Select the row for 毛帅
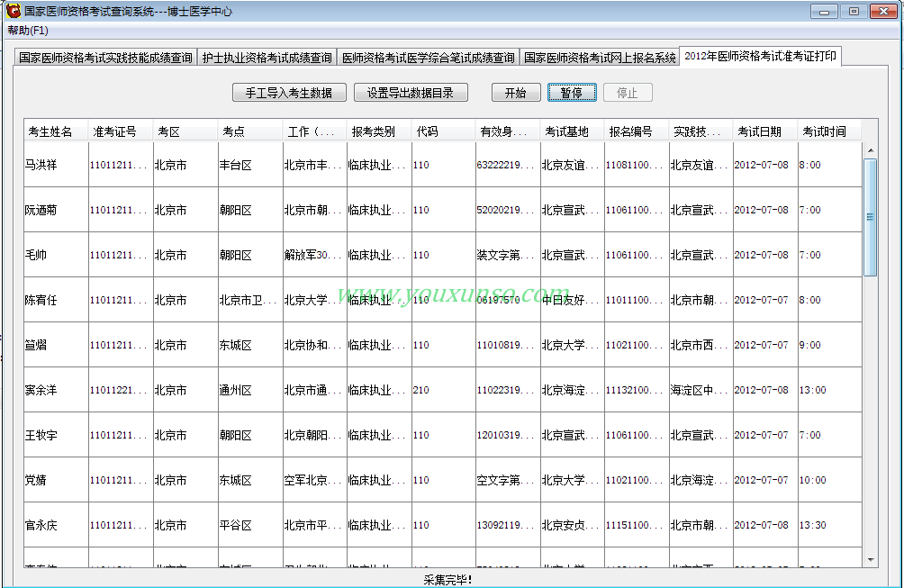904x588 pixels. click(443, 255)
